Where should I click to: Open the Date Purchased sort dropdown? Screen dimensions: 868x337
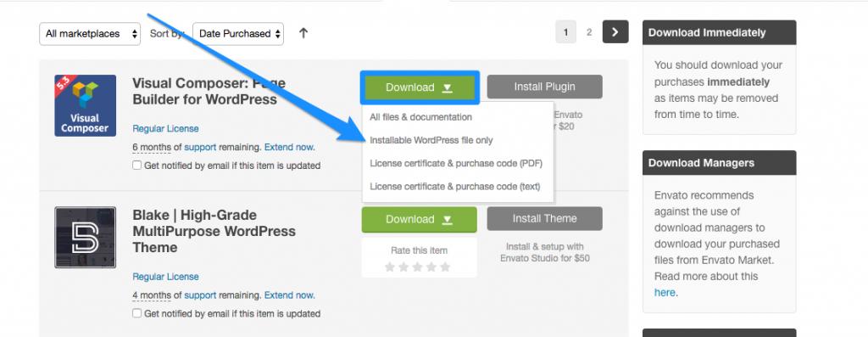238,34
